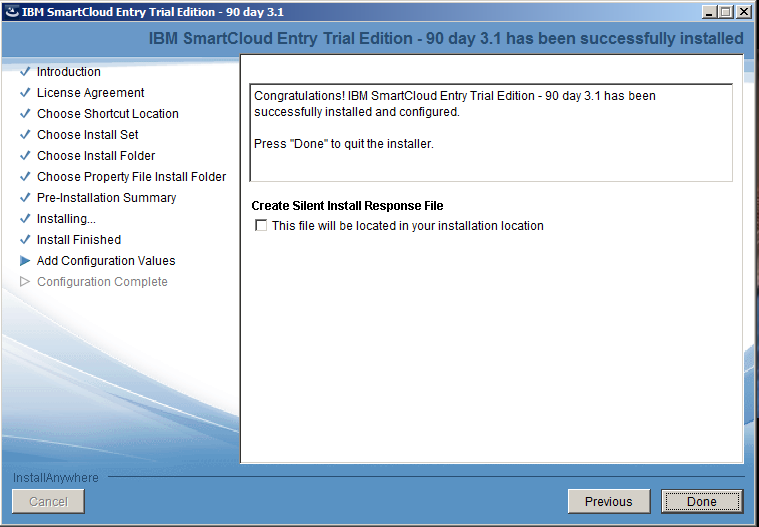Click the Done button
The width and height of the screenshot is (759, 527).
click(x=701, y=501)
